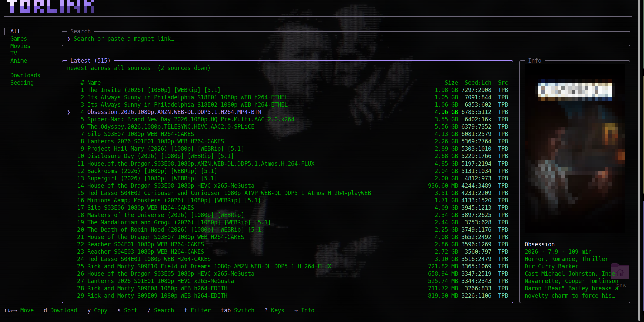Select the Obsession.2026.1080p.AMZN row
Viewport: 644px width, 322px height.
click(x=288, y=112)
